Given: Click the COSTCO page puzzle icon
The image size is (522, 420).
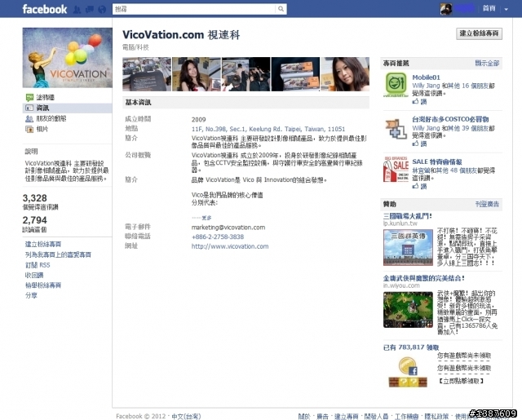Looking at the screenshot, I should (396, 129).
